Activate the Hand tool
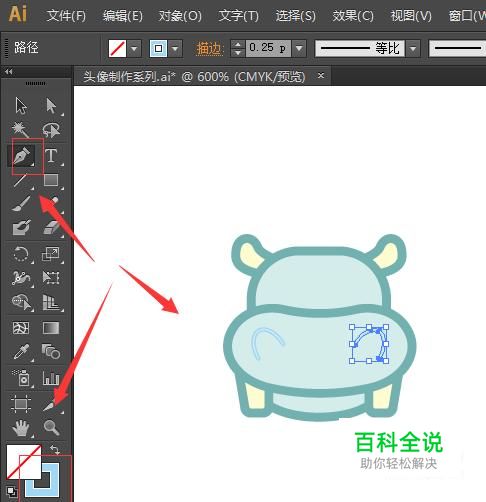The width and height of the screenshot is (486, 502). (x=21, y=428)
